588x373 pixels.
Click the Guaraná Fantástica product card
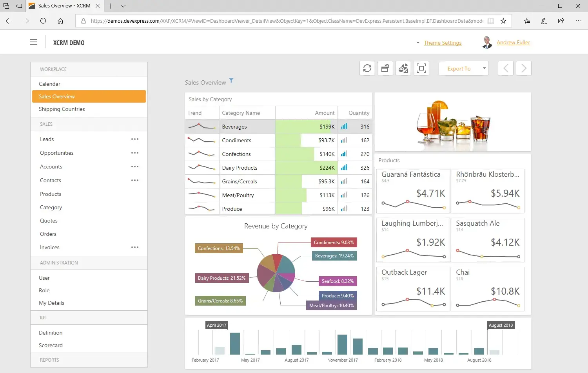click(413, 191)
